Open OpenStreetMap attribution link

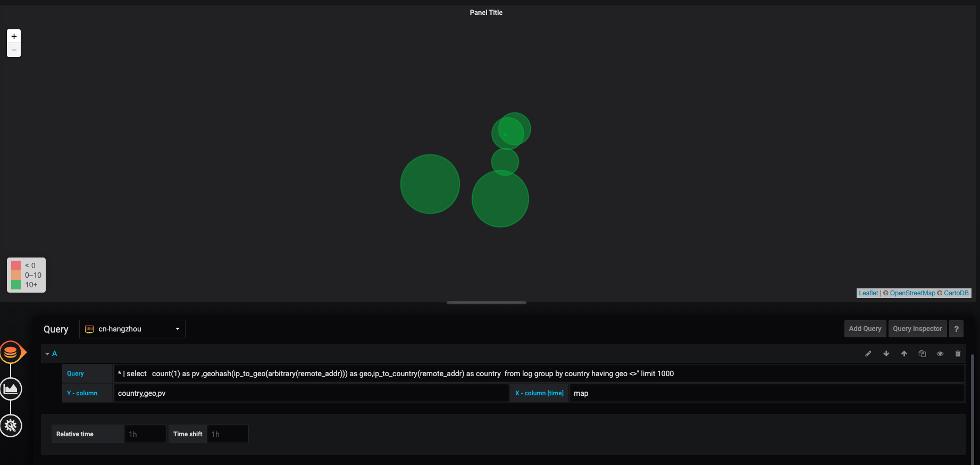point(912,293)
